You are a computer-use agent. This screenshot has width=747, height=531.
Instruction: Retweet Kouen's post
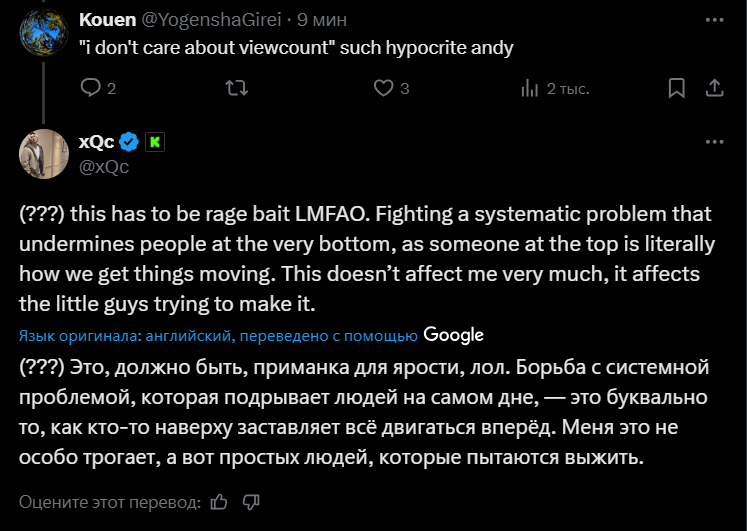click(x=237, y=89)
